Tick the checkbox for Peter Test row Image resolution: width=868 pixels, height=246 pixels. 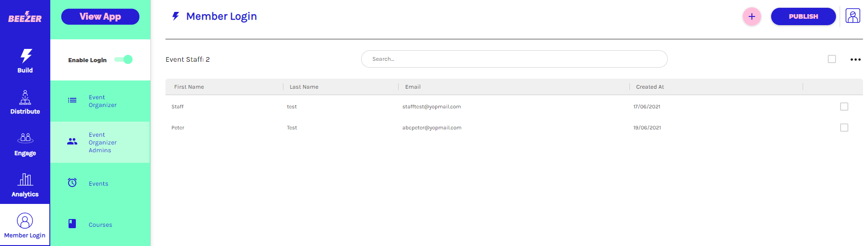pyautogui.click(x=844, y=128)
